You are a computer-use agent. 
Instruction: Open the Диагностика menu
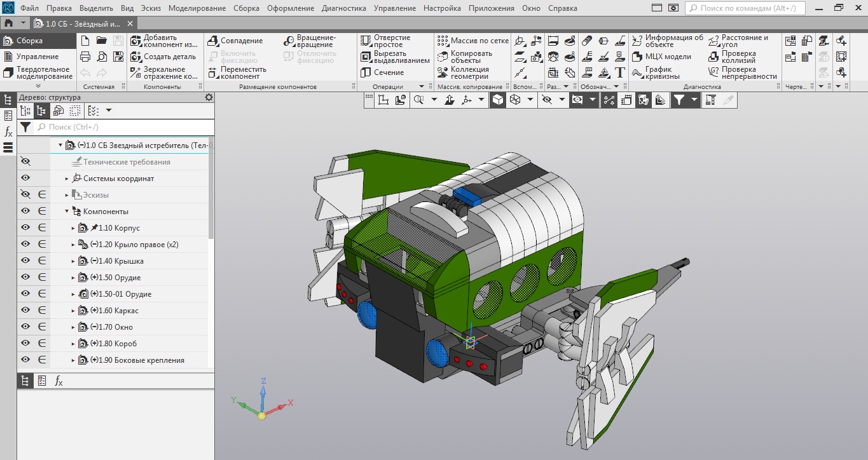tap(343, 8)
